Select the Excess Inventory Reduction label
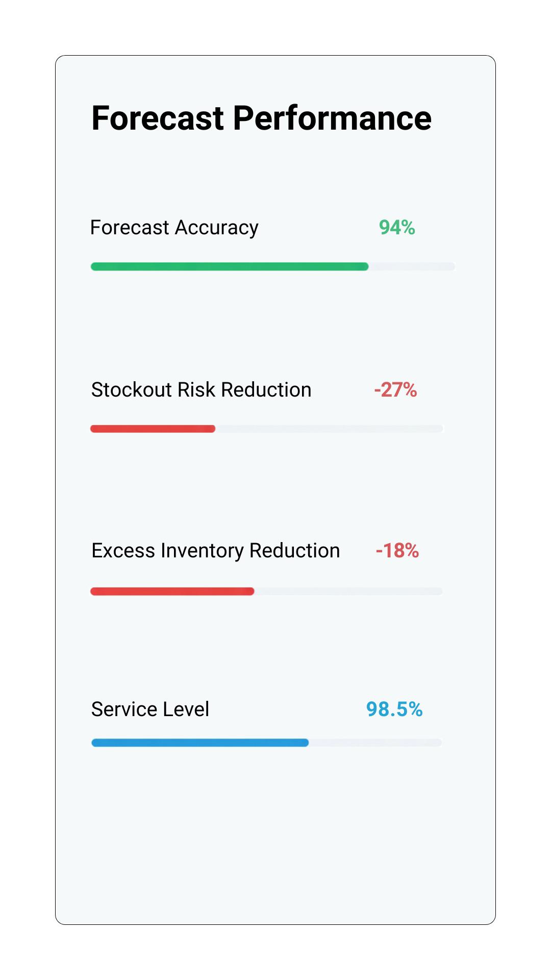 click(x=215, y=551)
